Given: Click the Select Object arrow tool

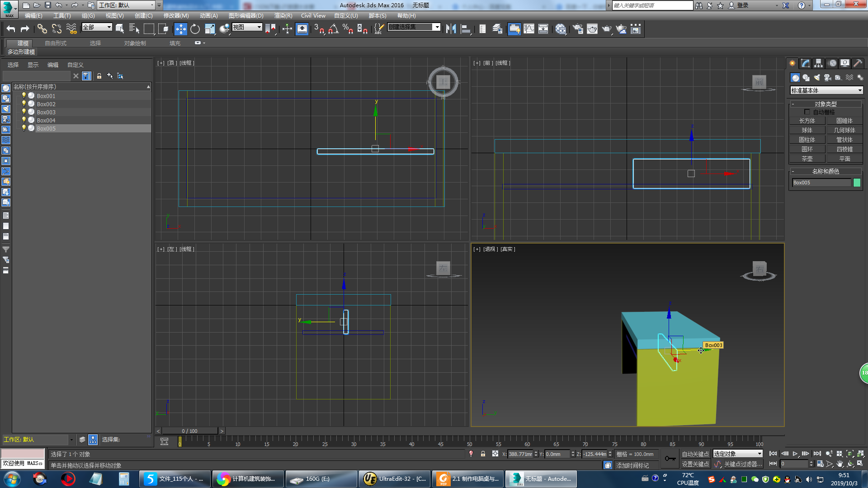Looking at the screenshot, I should (x=120, y=29).
